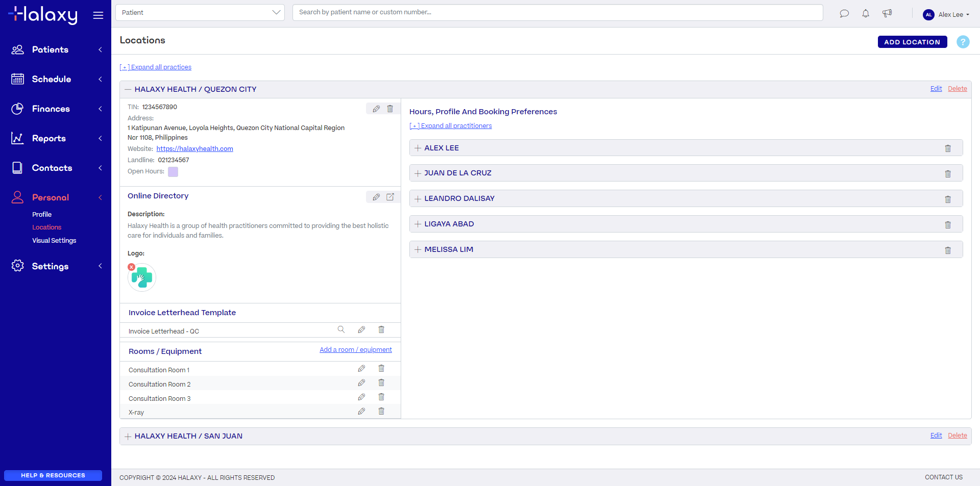
Task: Delete Invoice Letterhead - QC template
Action: (x=381, y=329)
